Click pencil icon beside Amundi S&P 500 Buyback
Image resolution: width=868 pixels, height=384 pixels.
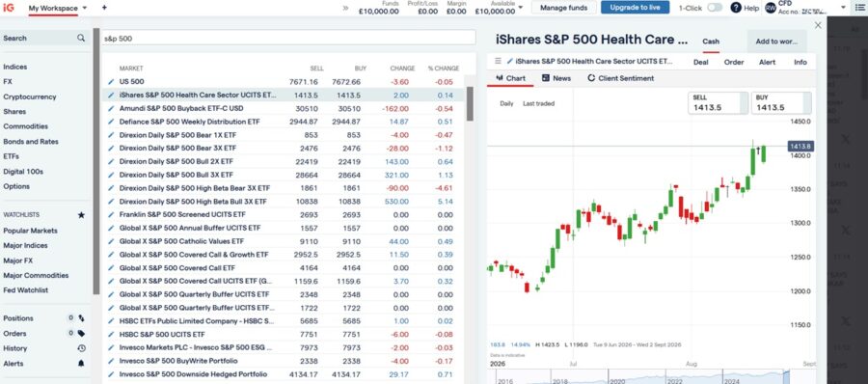point(111,109)
